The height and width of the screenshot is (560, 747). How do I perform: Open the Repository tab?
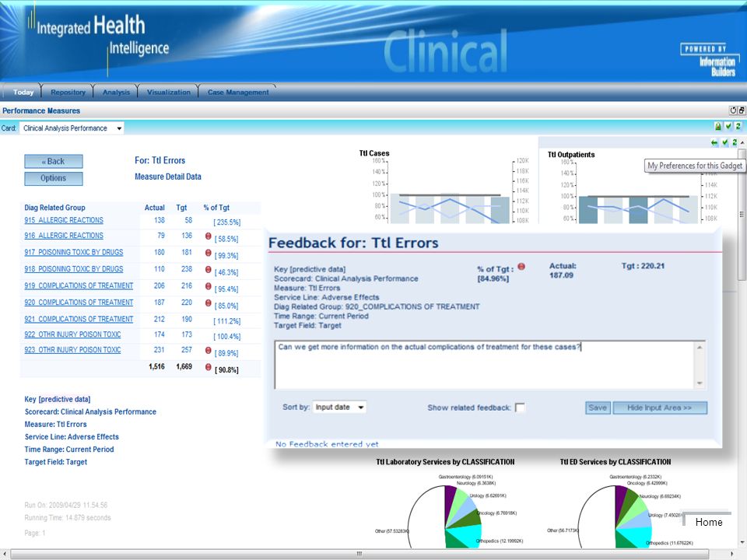point(68,92)
